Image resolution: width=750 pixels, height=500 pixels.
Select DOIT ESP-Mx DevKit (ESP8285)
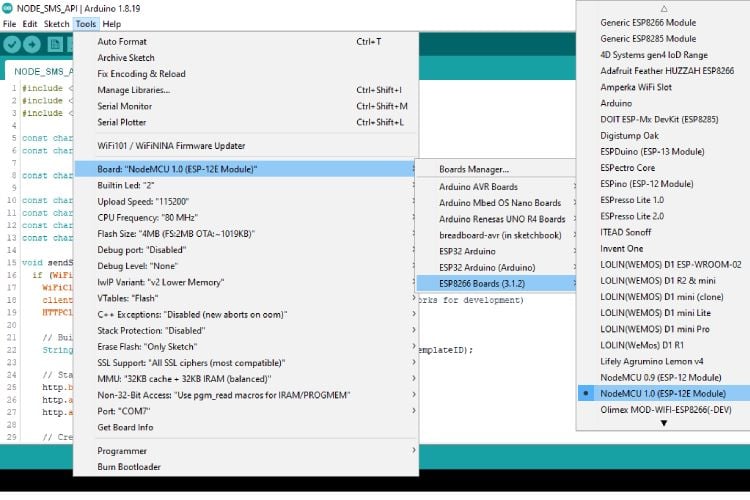pos(663,119)
